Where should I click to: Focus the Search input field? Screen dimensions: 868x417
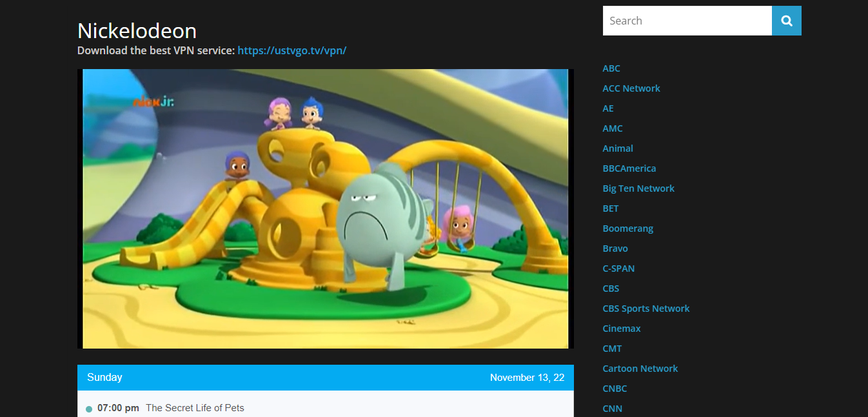point(687,21)
